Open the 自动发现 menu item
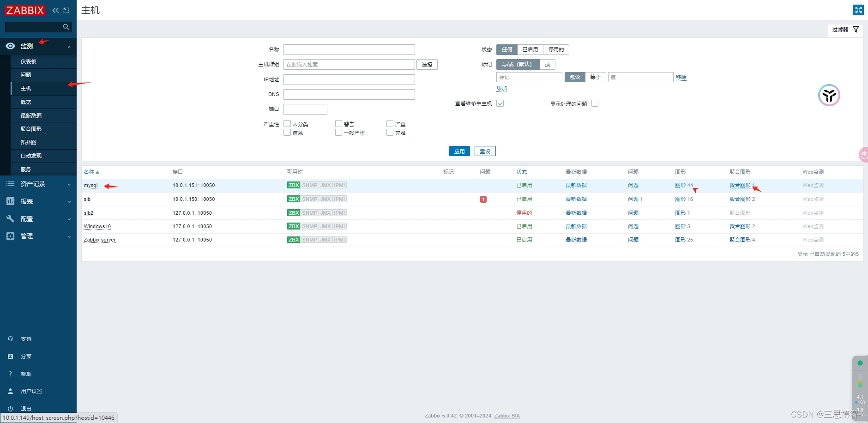Viewport: 868px width, 423px height. coord(43,156)
